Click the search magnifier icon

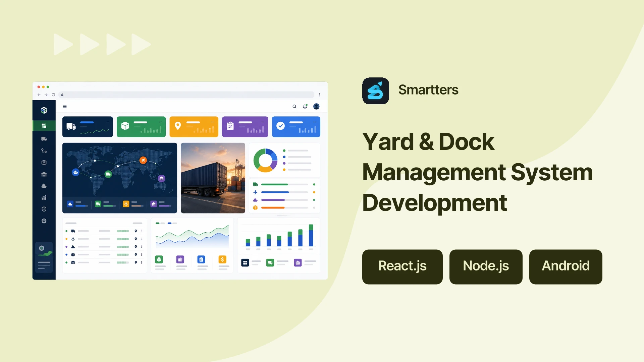click(x=294, y=107)
